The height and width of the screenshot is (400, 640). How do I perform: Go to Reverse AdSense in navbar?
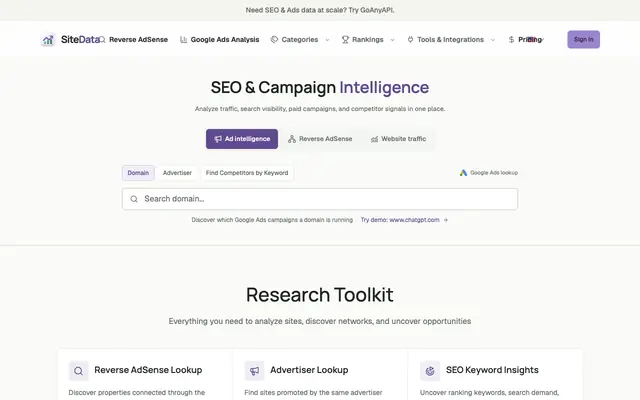point(138,40)
